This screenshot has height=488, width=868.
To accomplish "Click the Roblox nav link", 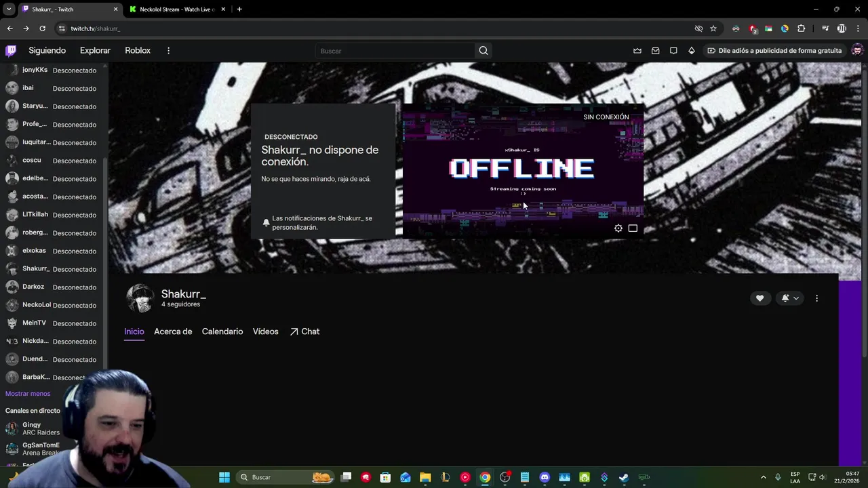I will [x=138, y=51].
